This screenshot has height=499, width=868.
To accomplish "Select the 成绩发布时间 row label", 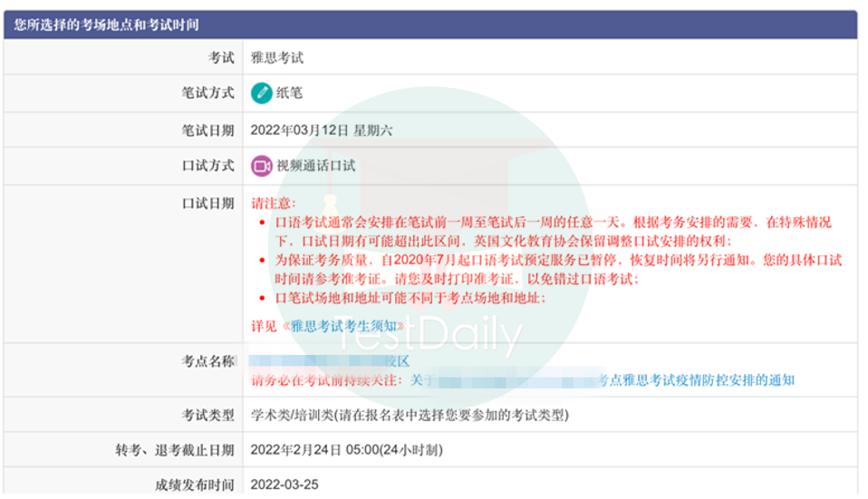I will click(x=195, y=485).
